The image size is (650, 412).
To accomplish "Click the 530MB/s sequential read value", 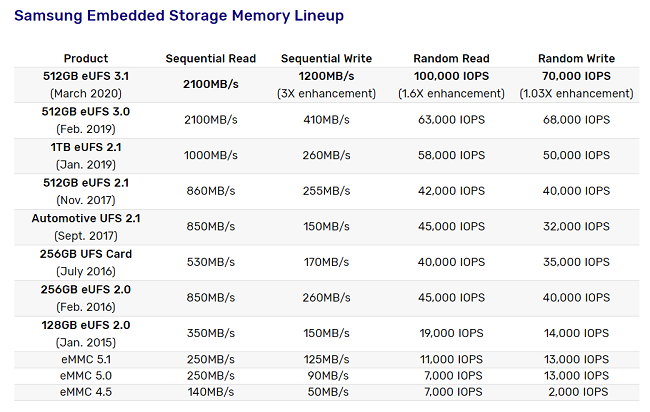I will pyautogui.click(x=211, y=262).
